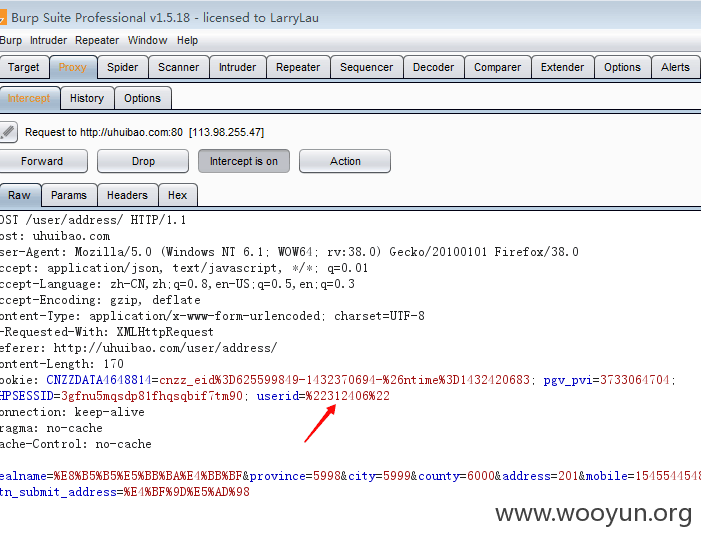
Task: Open the Scanner tab
Action: 178,68
